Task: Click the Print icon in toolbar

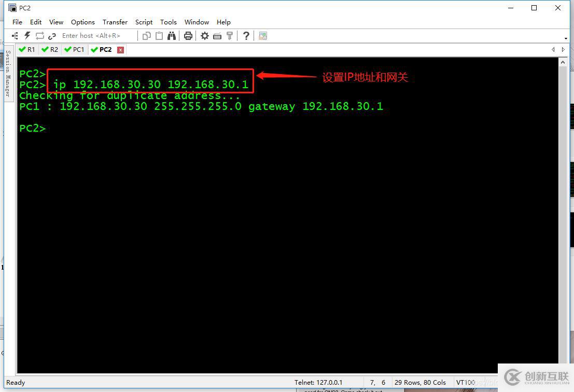Action: (188, 36)
